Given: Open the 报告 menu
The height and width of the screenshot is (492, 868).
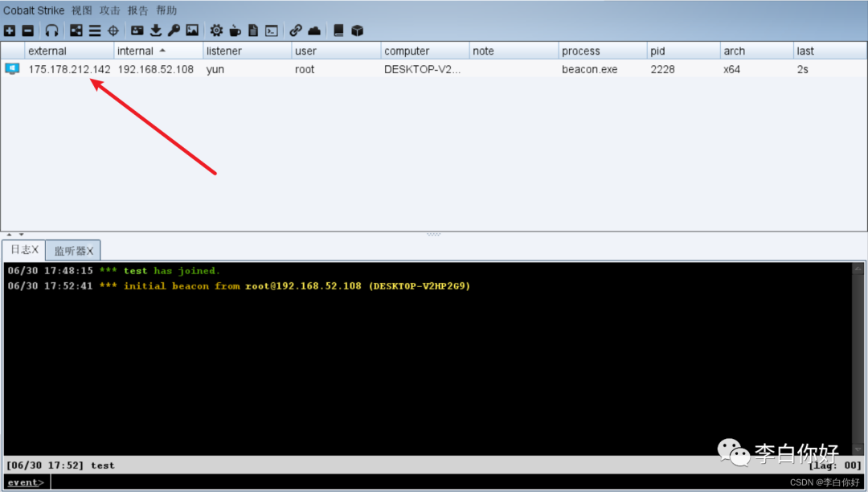Looking at the screenshot, I should pyautogui.click(x=138, y=10).
